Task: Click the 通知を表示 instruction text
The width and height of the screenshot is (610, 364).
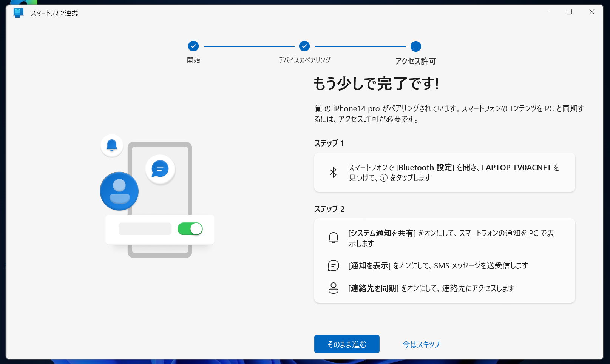Action: click(438, 265)
